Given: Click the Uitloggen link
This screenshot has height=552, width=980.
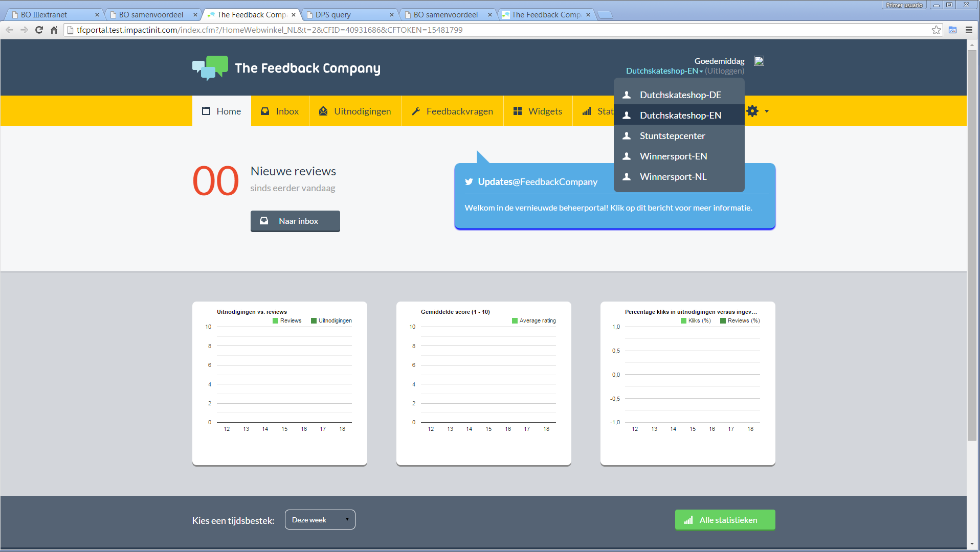Looking at the screenshot, I should [724, 71].
